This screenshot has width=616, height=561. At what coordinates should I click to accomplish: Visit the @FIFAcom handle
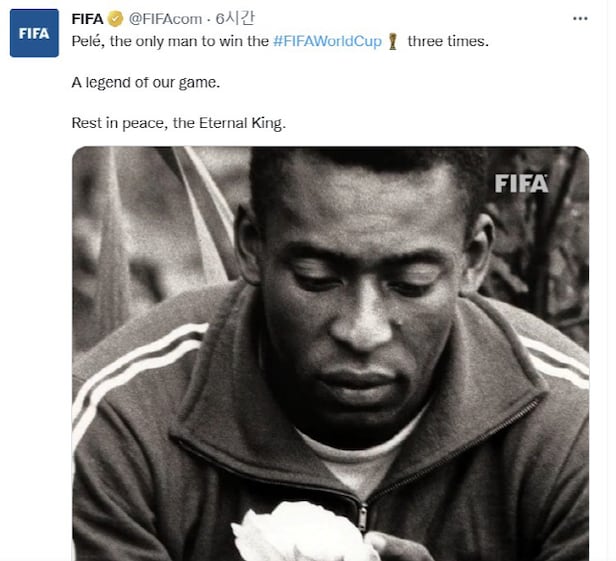coord(165,19)
